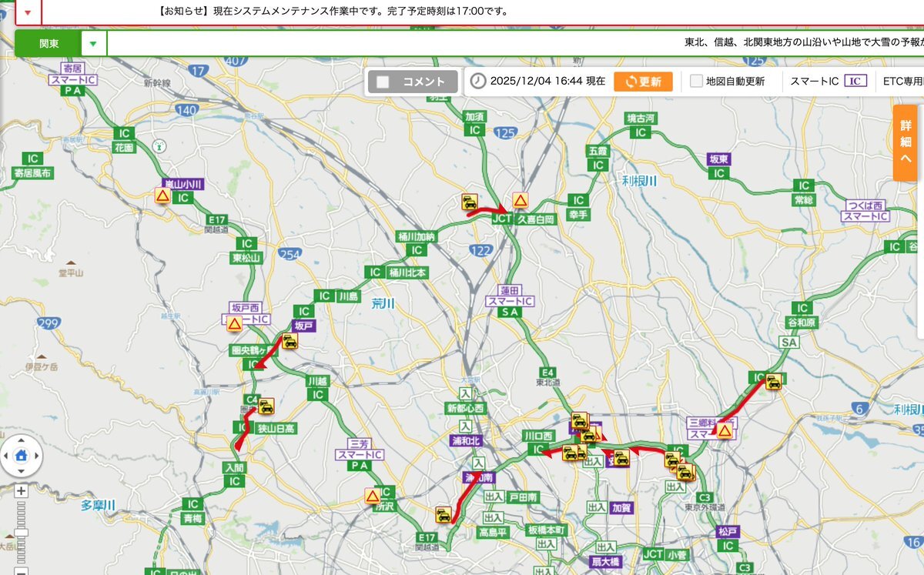Pan the map up with the arrow
The width and height of the screenshot is (924, 575).
pyautogui.click(x=21, y=439)
